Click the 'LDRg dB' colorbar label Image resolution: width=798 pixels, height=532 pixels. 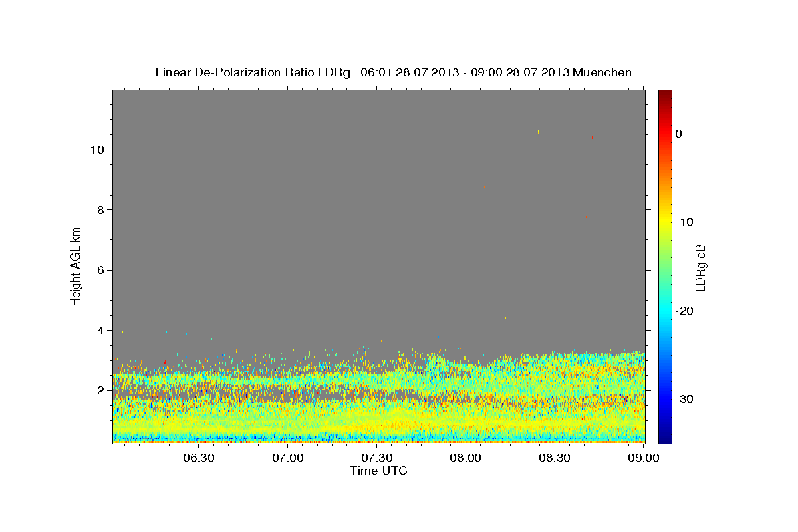point(700,267)
